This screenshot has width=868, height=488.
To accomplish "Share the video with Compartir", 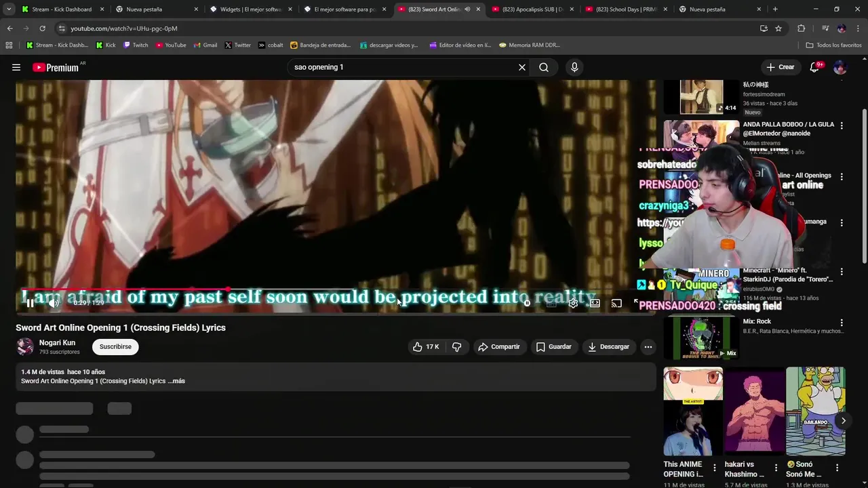I will (x=499, y=346).
